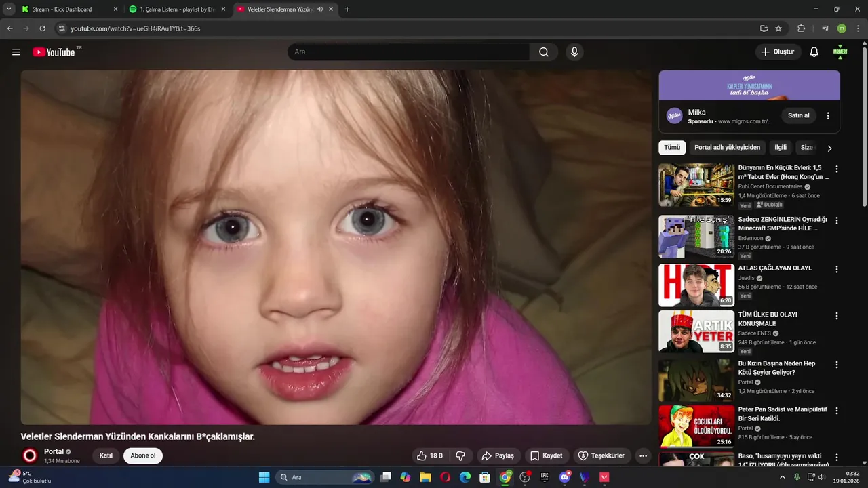
Task: Open options for Dünyanın En Küçük Evleri video
Action: 836,169
